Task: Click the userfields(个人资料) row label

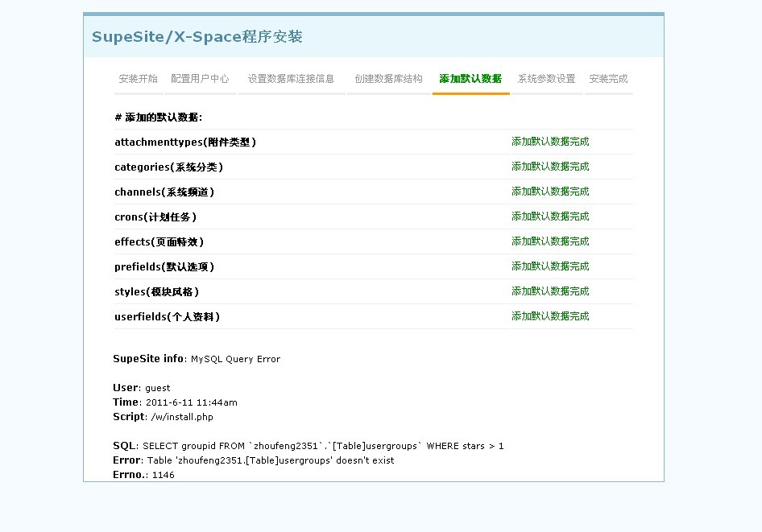Action: pos(168,317)
